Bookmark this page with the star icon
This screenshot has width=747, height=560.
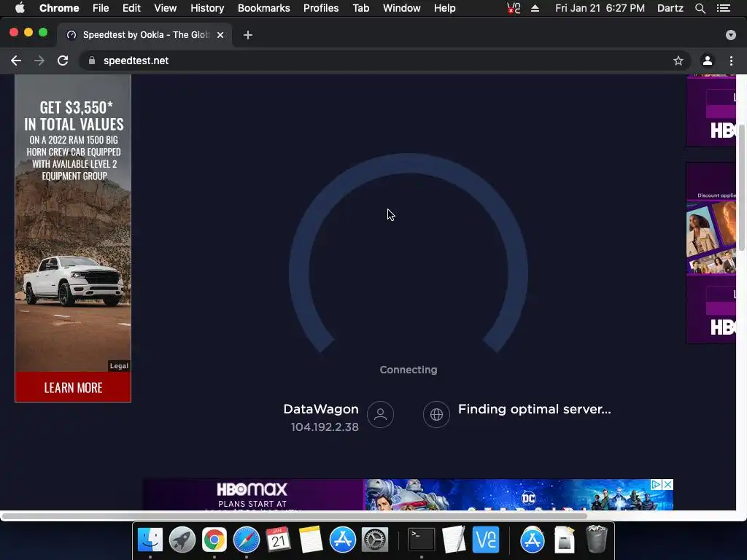tap(678, 61)
